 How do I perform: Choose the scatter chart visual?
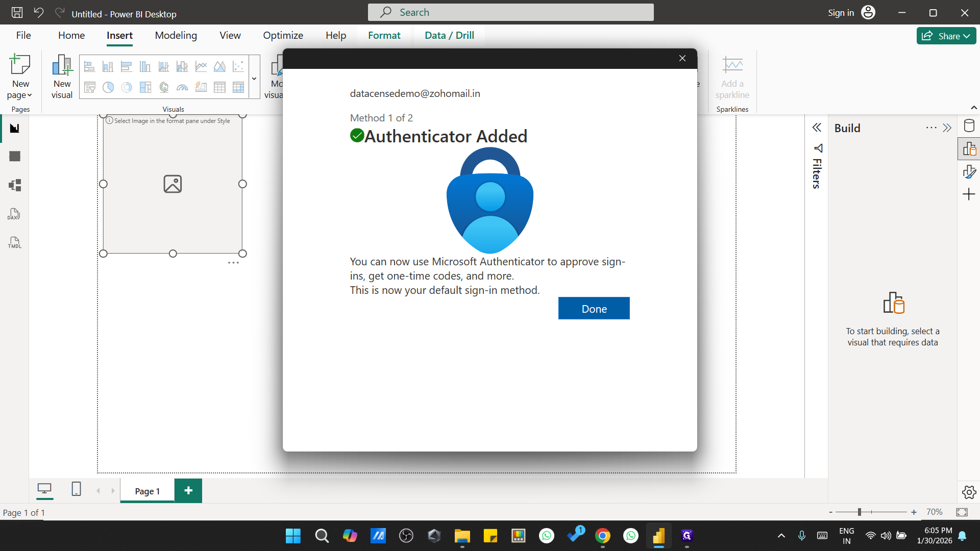[x=238, y=66]
